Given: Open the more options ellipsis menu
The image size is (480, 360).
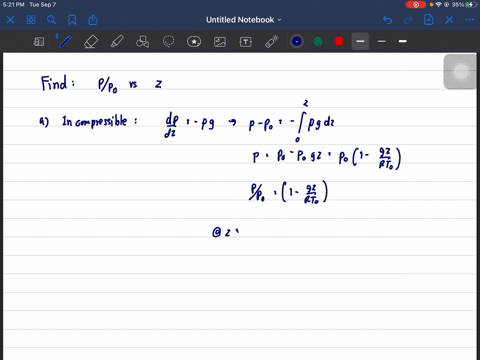Looking at the screenshot, I should coord(469,20).
